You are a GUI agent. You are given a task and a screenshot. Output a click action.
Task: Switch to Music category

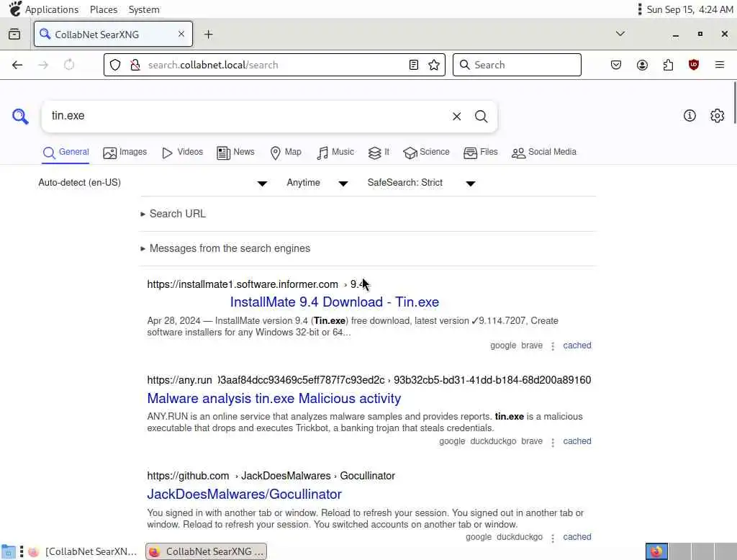coord(335,153)
